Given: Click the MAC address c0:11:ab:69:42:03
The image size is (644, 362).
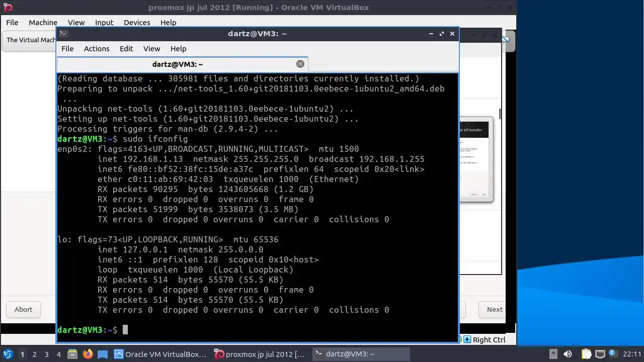Looking at the screenshot, I should click(170, 179).
